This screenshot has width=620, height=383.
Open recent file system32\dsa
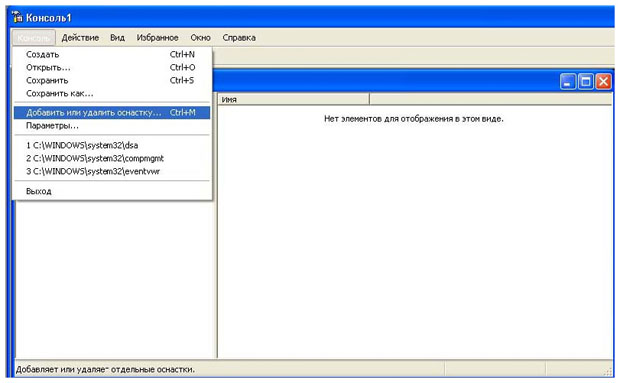tap(112, 145)
